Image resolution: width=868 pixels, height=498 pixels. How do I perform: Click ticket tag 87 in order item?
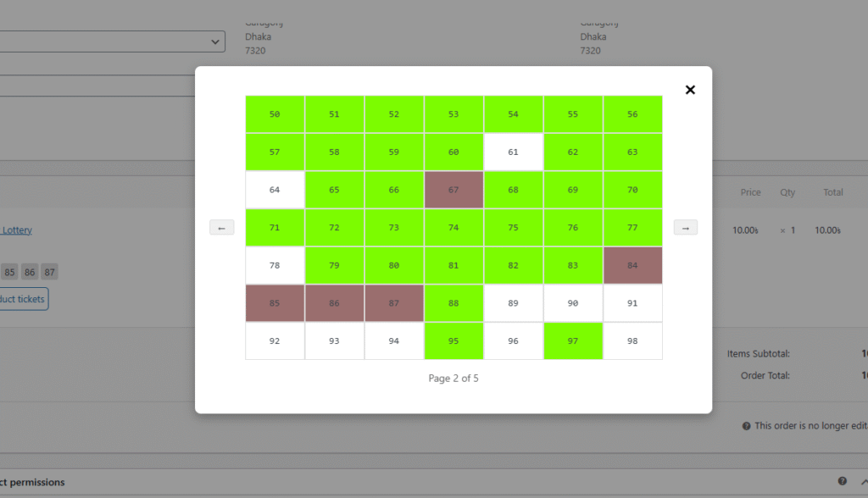[x=50, y=272]
